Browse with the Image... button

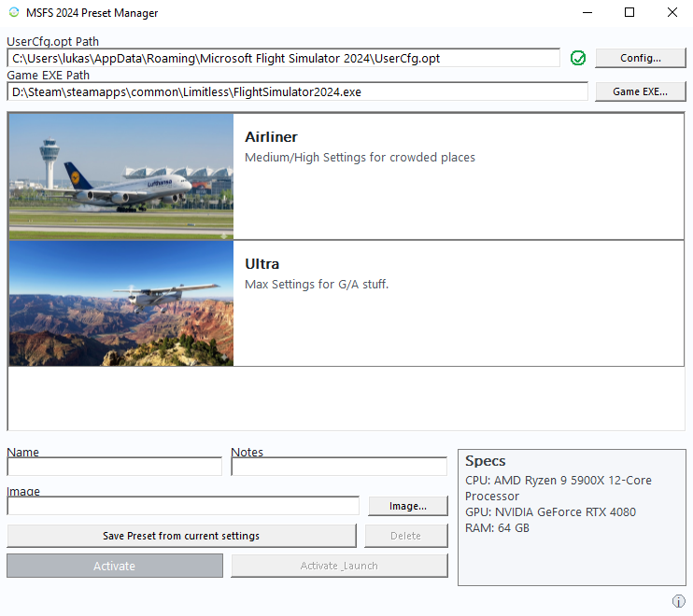407,506
